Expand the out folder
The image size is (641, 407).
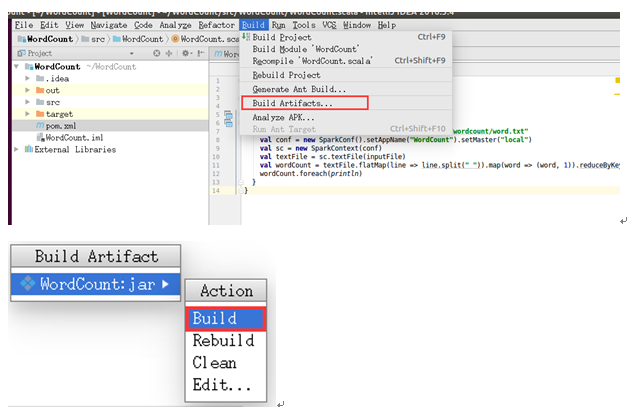click(27, 90)
